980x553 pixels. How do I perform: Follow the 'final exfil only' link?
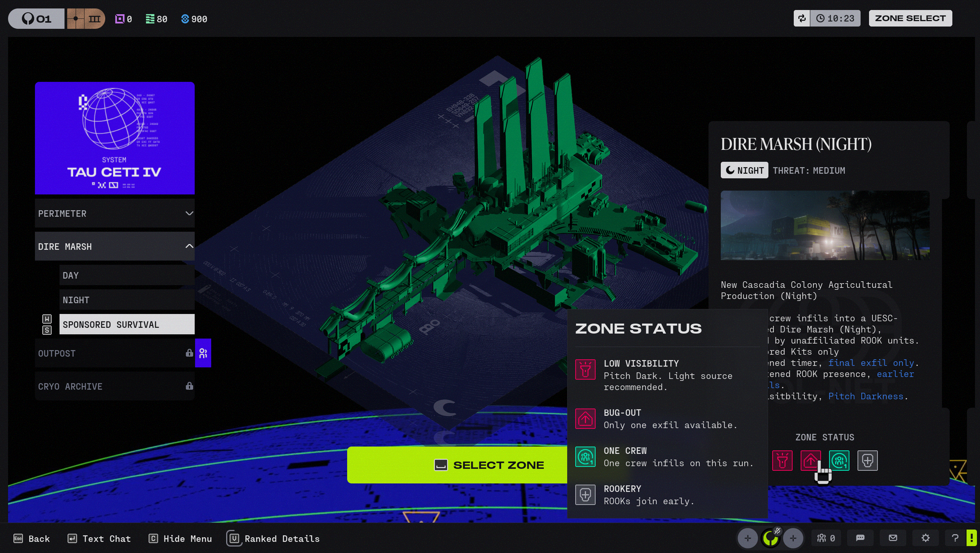(871, 363)
